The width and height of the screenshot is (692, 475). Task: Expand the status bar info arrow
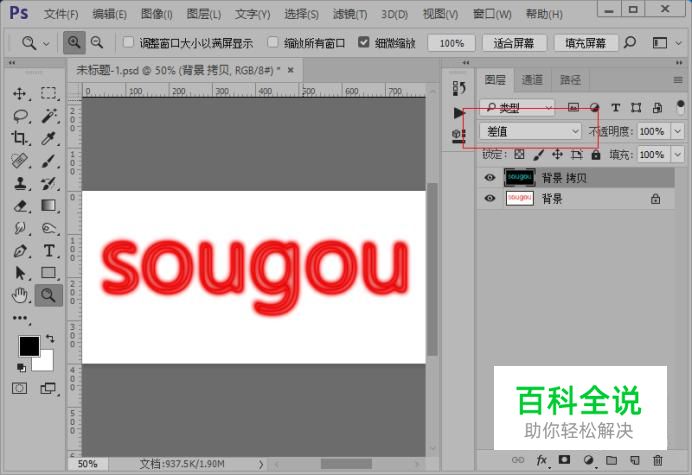click(x=261, y=464)
